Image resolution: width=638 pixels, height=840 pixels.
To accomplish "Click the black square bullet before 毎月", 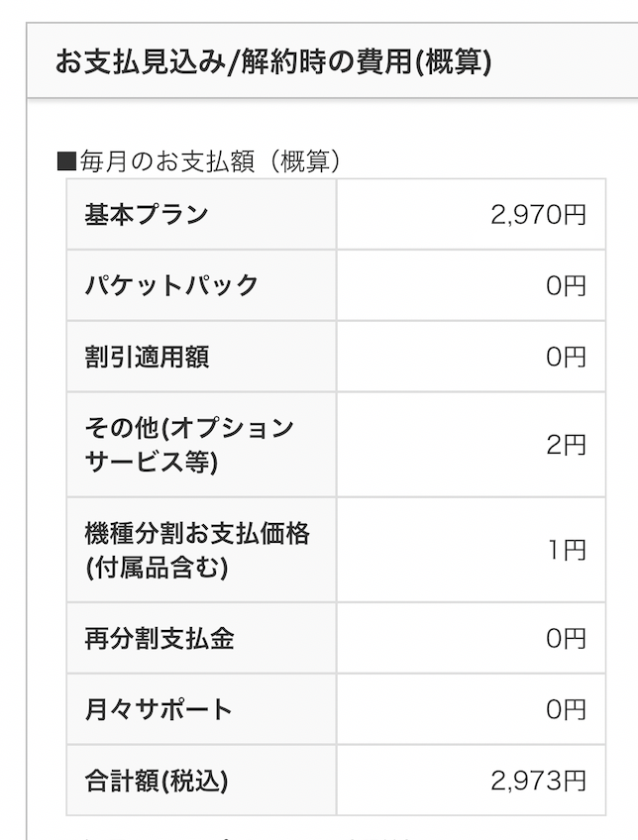I will 67,160.
